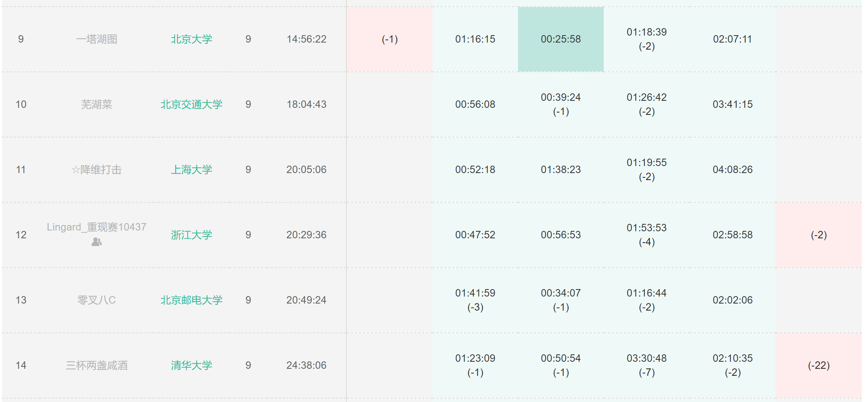This screenshot has height=402, width=868.
Task: Open team ☆降维打击
Action: 97,170
